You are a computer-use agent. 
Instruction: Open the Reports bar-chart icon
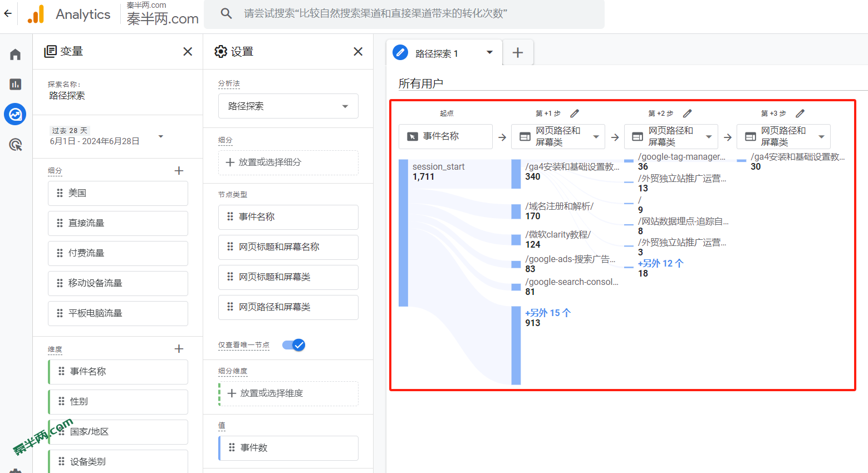click(14, 85)
